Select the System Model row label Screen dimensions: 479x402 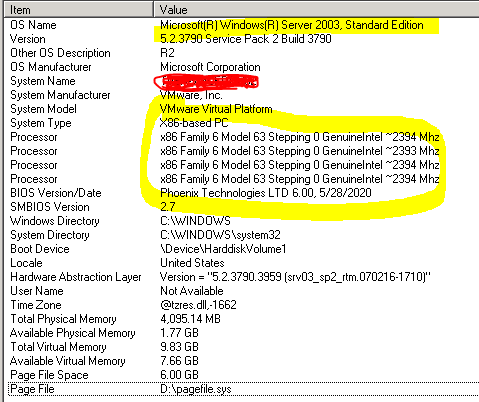(43, 109)
